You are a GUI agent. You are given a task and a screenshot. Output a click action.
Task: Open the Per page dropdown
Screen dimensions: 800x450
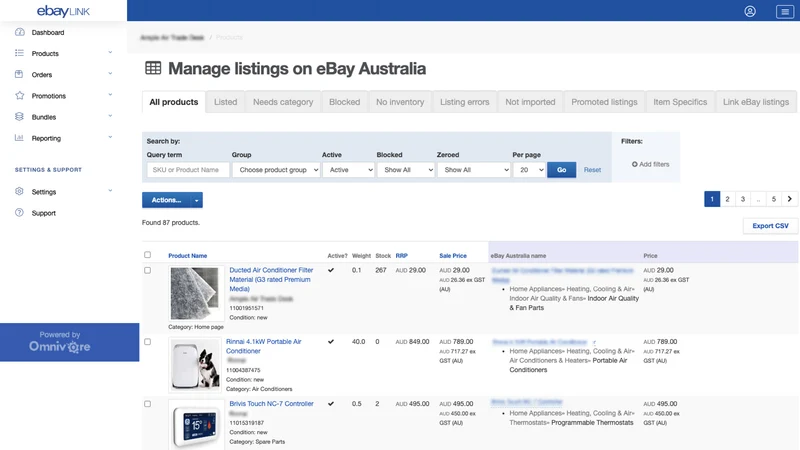click(x=529, y=170)
